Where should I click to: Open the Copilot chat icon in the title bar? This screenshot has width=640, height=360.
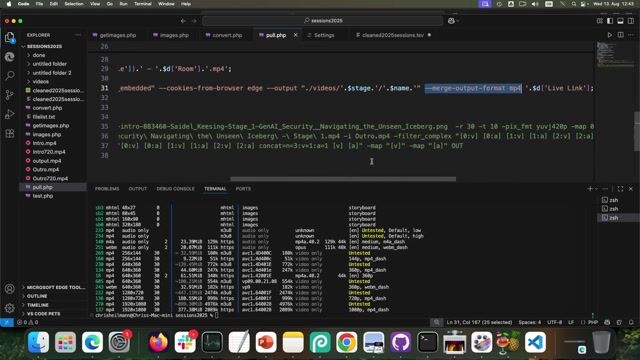(x=451, y=21)
